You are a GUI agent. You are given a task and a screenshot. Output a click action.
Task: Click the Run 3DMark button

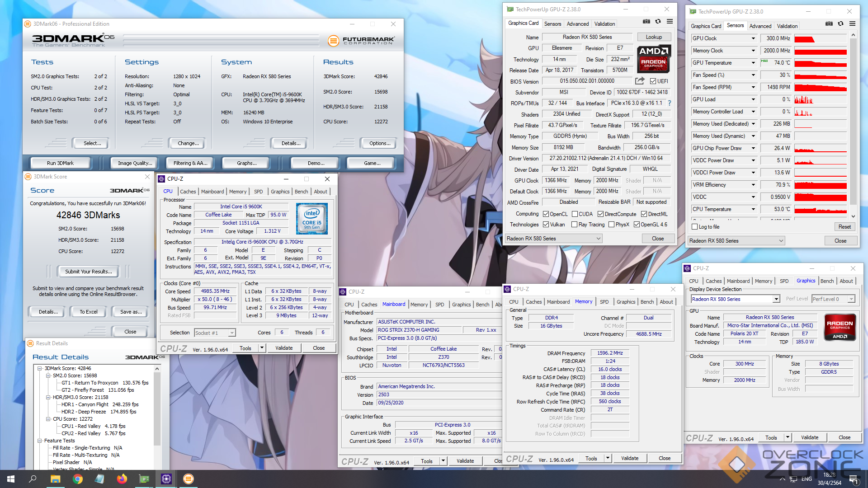pos(60,163)
